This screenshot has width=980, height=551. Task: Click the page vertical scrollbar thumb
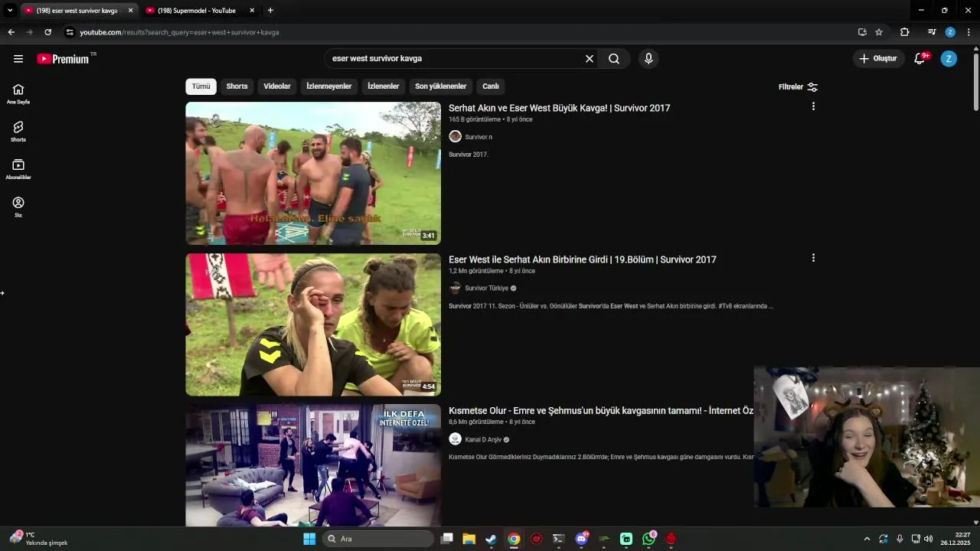coord(975,83)
